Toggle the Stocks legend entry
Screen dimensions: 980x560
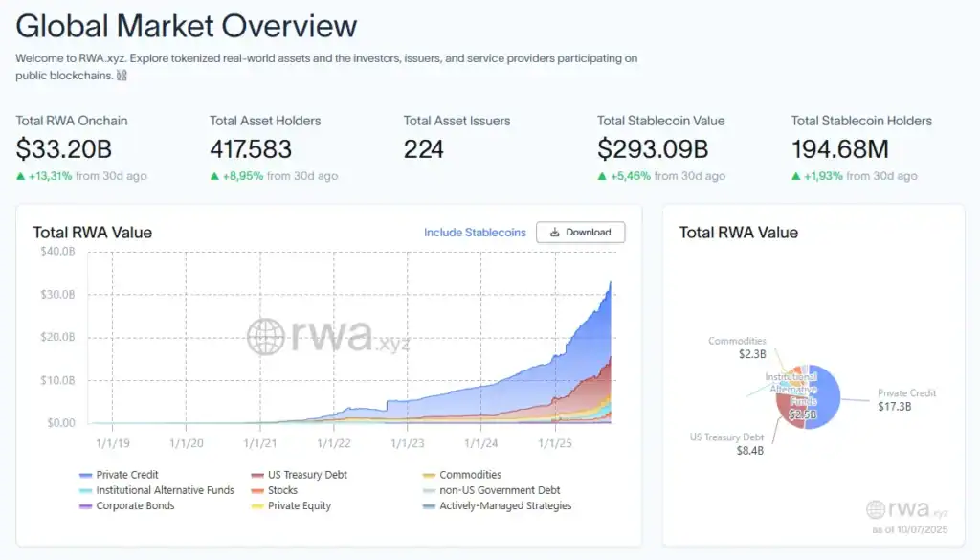pos(282,490)
